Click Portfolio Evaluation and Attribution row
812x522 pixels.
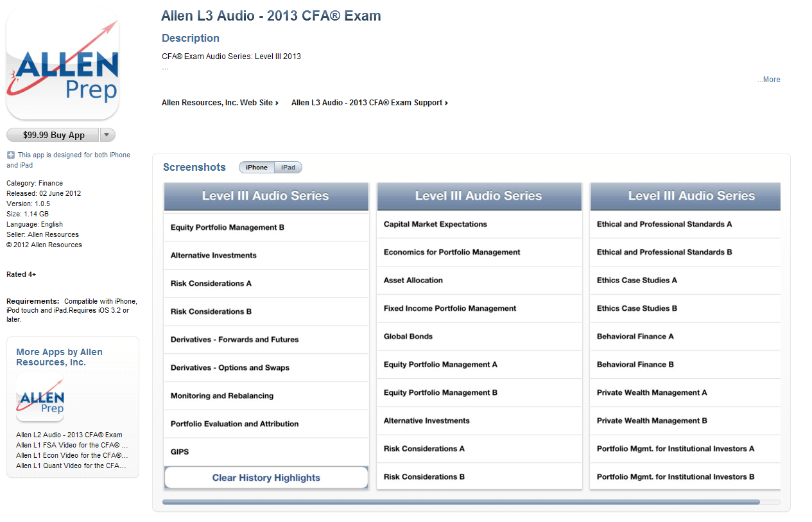tap(266, 424)
